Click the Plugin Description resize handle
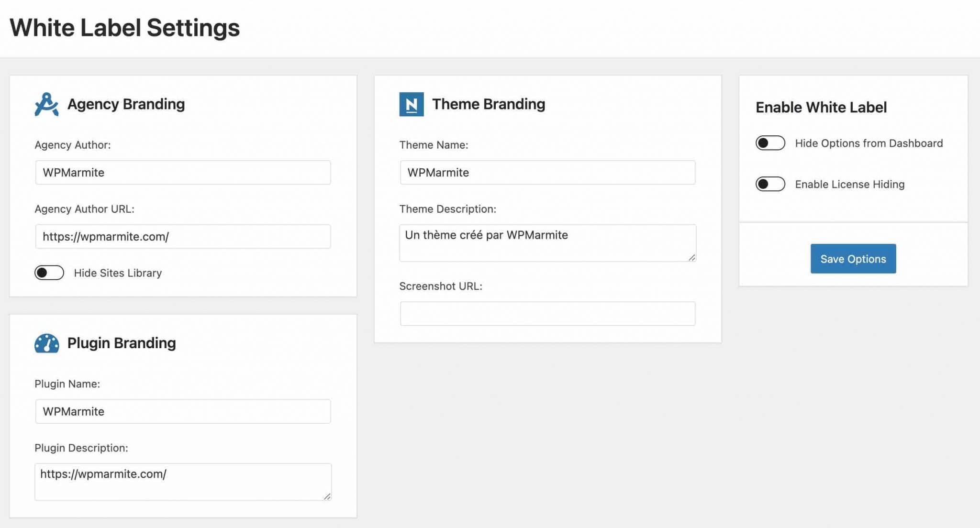 [327, 496]
